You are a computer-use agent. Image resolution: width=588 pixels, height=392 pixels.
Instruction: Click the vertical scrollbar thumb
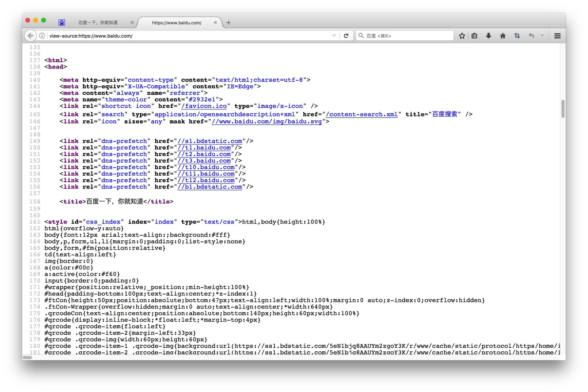tap(563, 109)
